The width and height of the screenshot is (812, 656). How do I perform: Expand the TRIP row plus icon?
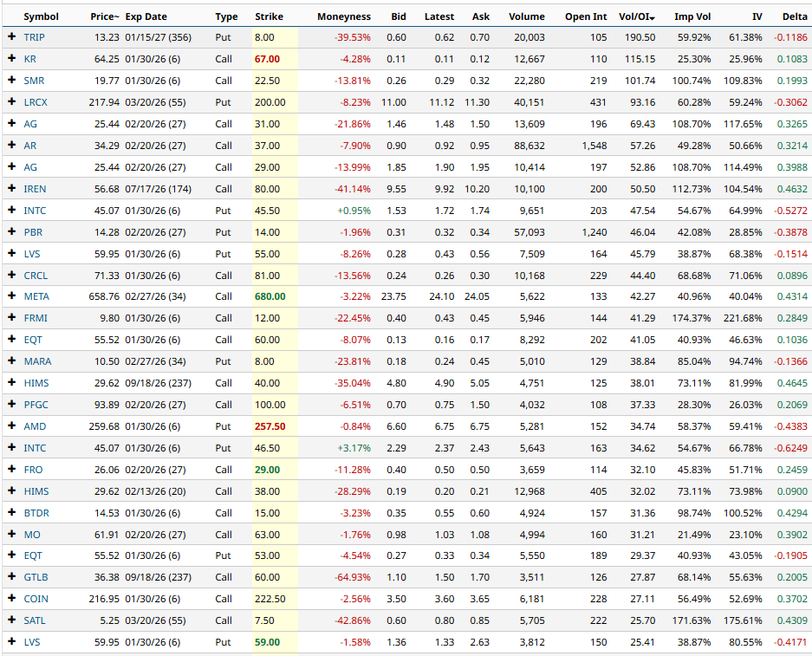click(11, 36)
